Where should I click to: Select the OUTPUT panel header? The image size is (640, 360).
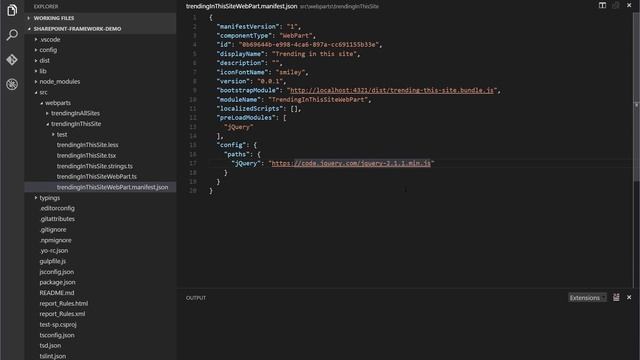point(196,298)
